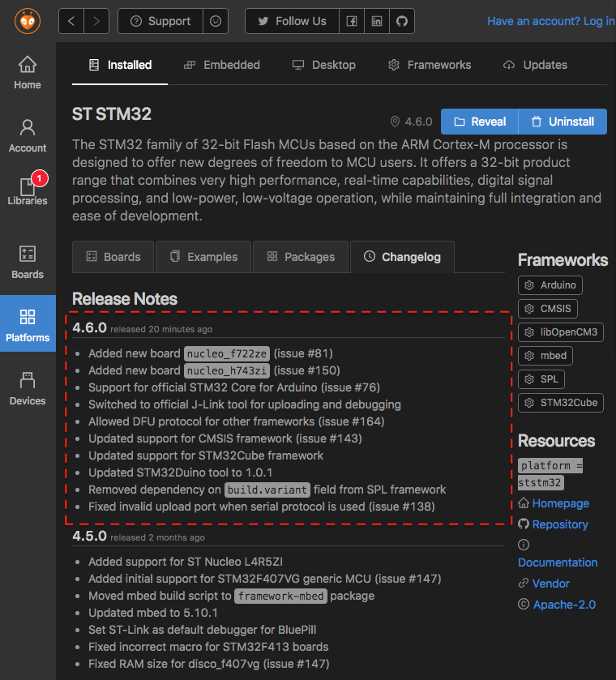Select the Arduino framework tag
Screen dimensions: 616x680
550,285
